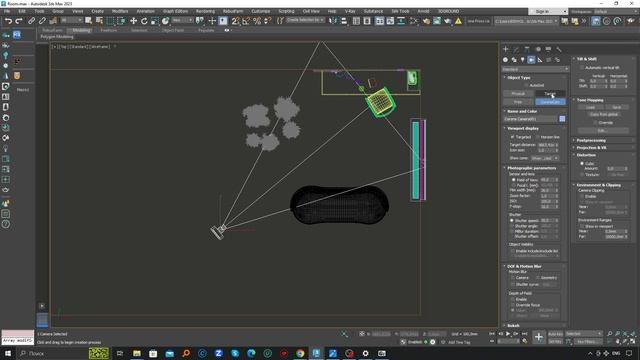Open the Modify panel tab icon
The height and width of the screenshot is (360, 640).
516,49
